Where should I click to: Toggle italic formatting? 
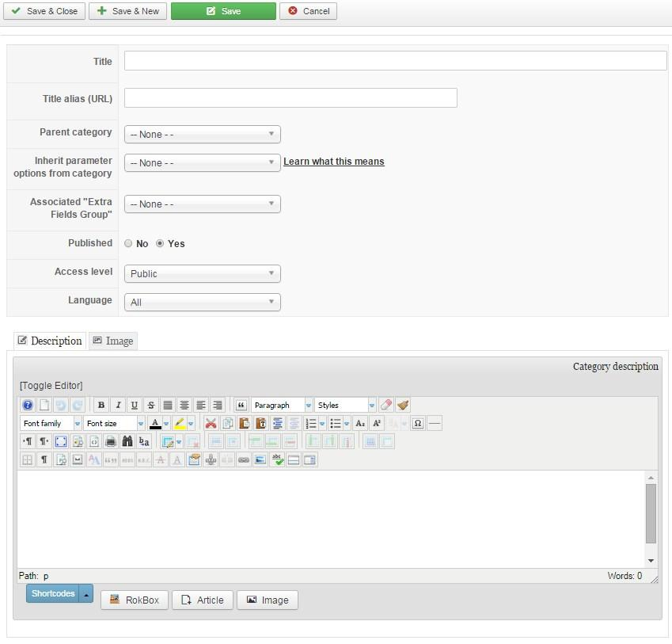[x=118, y=406]
